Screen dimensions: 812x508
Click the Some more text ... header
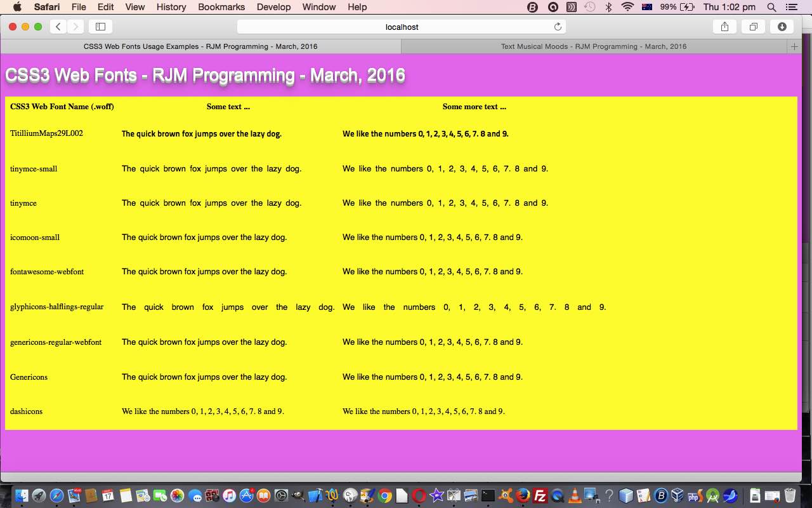475,107
